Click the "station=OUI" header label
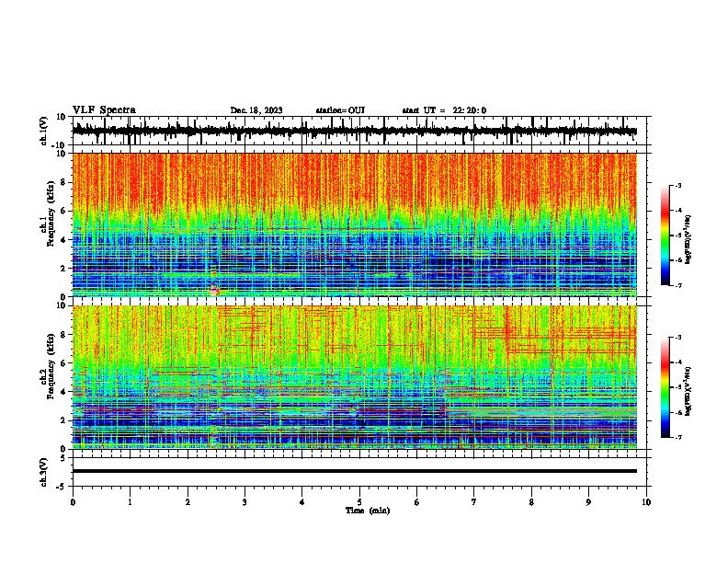The image size is (728, 563). [x=340, y=110]
